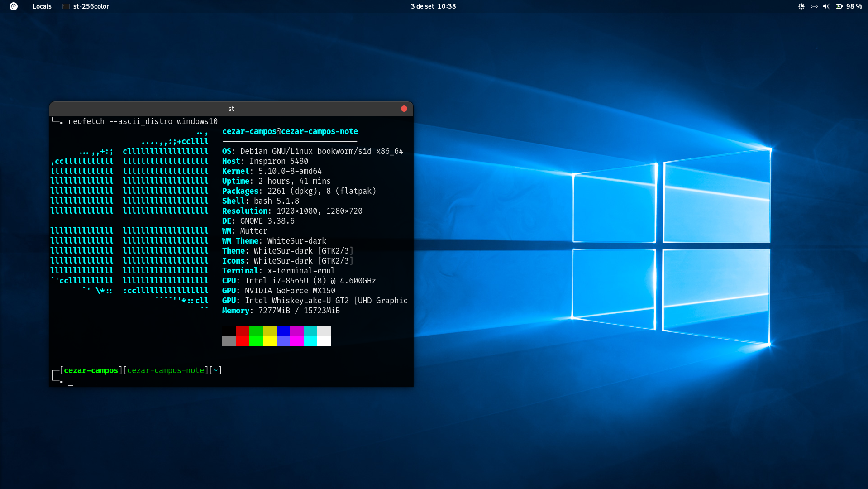The width and height of the screenshot is (868, 489).
Task: Click the gray color block in palette
Action: tap(229, 341)
